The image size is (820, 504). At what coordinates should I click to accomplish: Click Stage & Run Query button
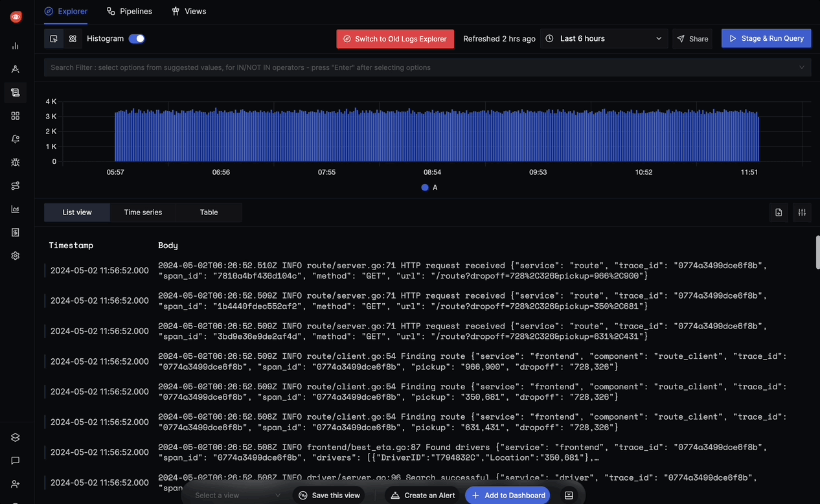tap(766, 39)
